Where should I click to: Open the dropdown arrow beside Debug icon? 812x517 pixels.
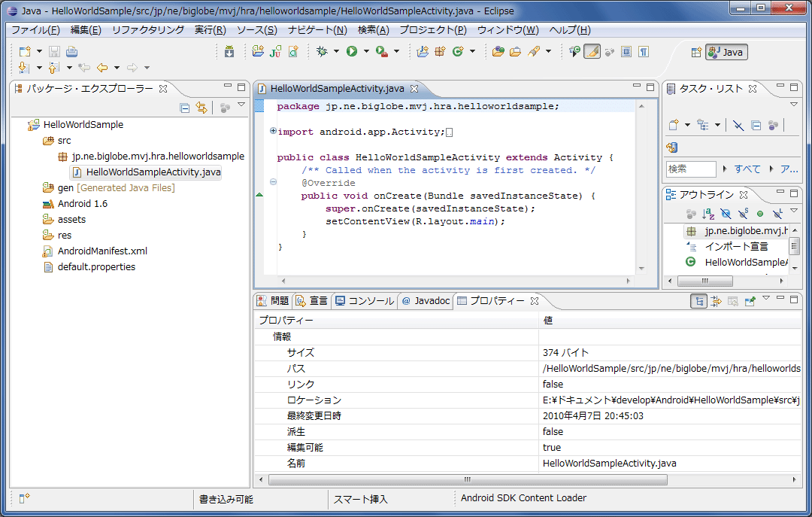tap(336, 51)
